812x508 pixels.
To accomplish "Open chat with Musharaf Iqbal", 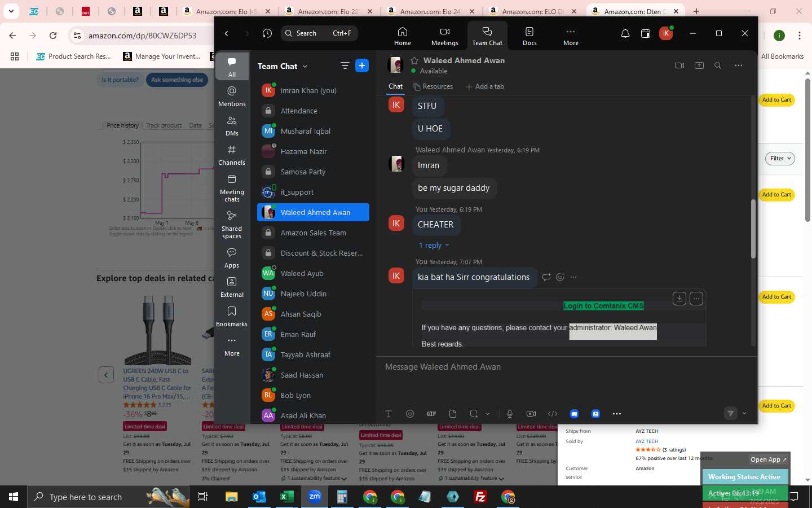I will (313, 131).
